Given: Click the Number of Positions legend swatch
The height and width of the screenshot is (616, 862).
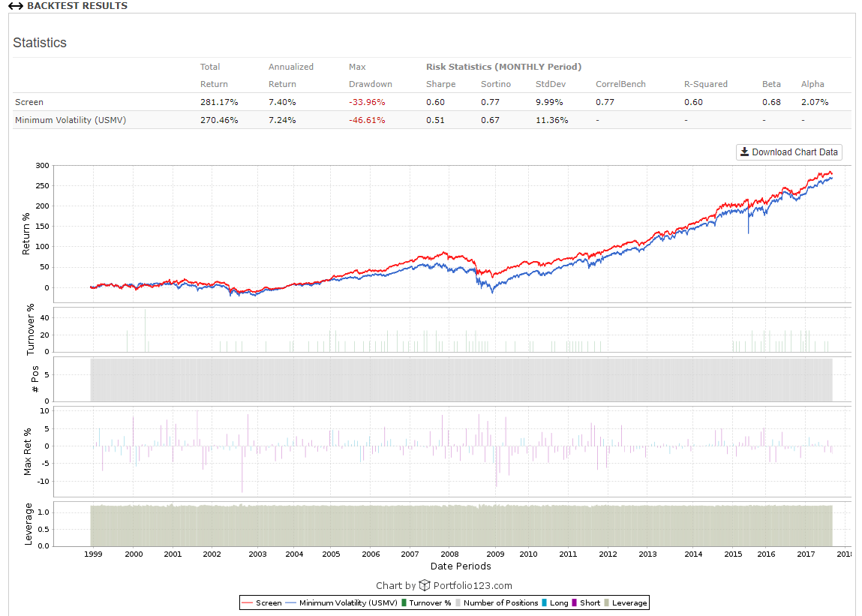Looking at the screenshot, I should tap(458, 602).
